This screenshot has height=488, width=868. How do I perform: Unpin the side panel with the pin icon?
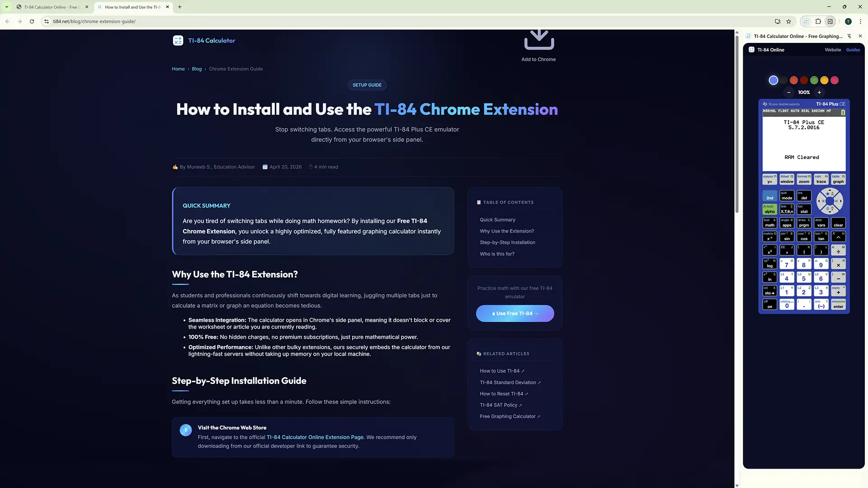point(849,36)
